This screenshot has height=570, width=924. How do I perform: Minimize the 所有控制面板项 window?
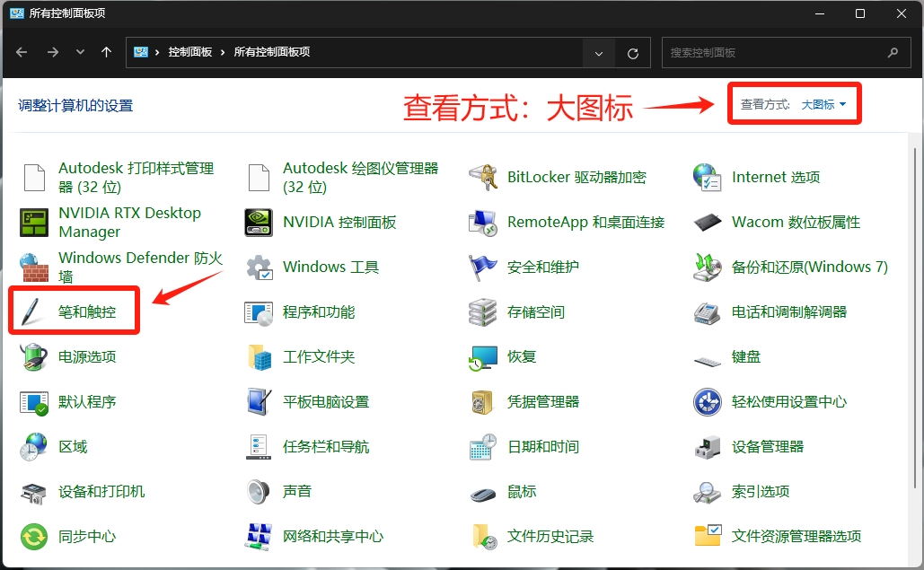820,13
